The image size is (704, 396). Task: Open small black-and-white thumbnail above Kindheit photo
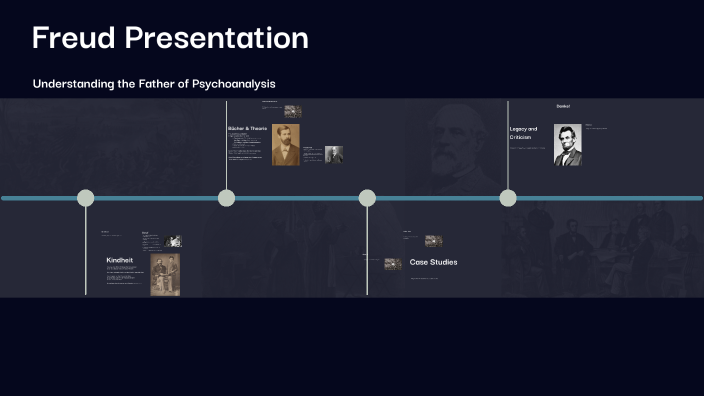[173, 241]
